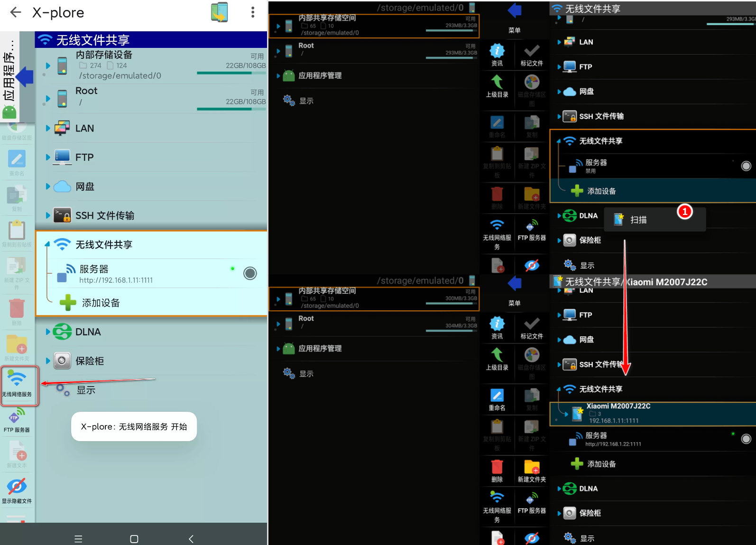Viewport: 756px width, 545px height.
Task: Toggle 服务器 radio at http://192.168.1.22:1111
Action: 746,439
